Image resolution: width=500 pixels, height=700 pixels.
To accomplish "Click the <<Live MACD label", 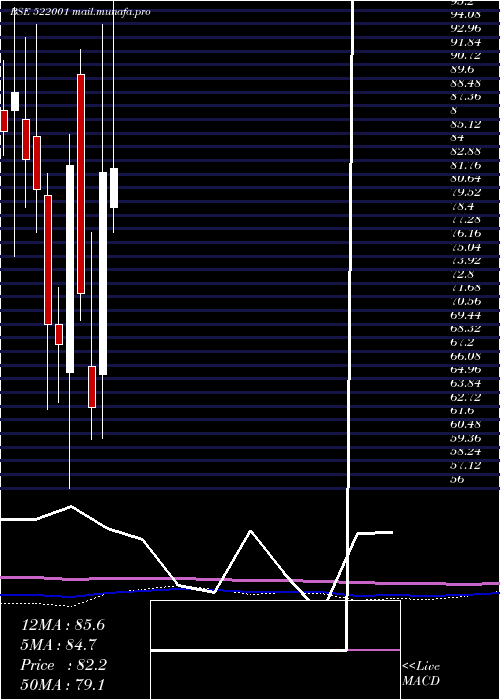I will (x=421, y=673).
